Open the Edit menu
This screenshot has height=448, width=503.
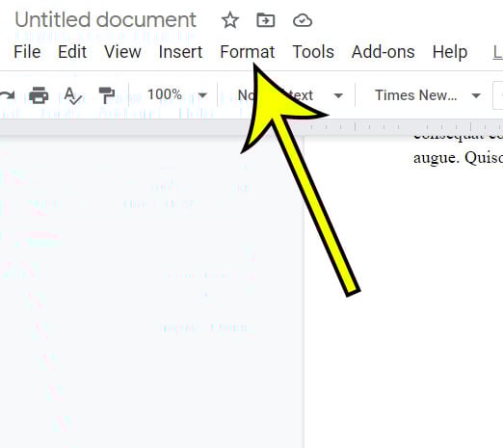pos(72,52)
